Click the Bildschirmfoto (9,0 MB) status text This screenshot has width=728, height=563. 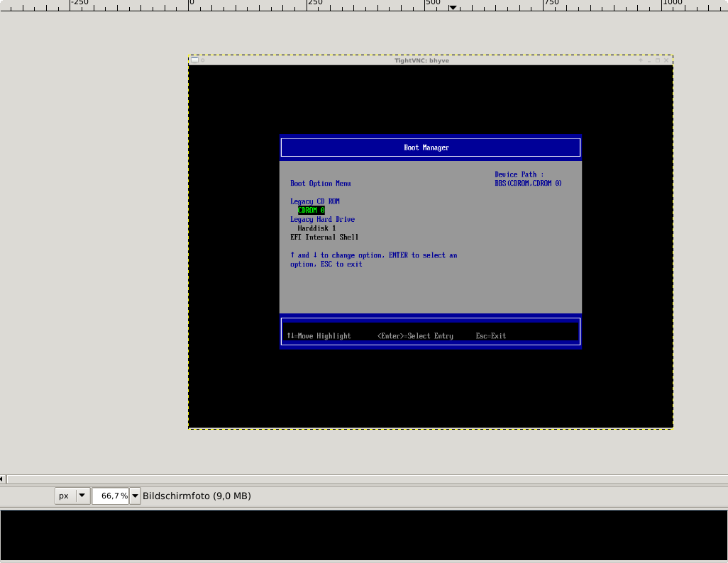(197, 496)
